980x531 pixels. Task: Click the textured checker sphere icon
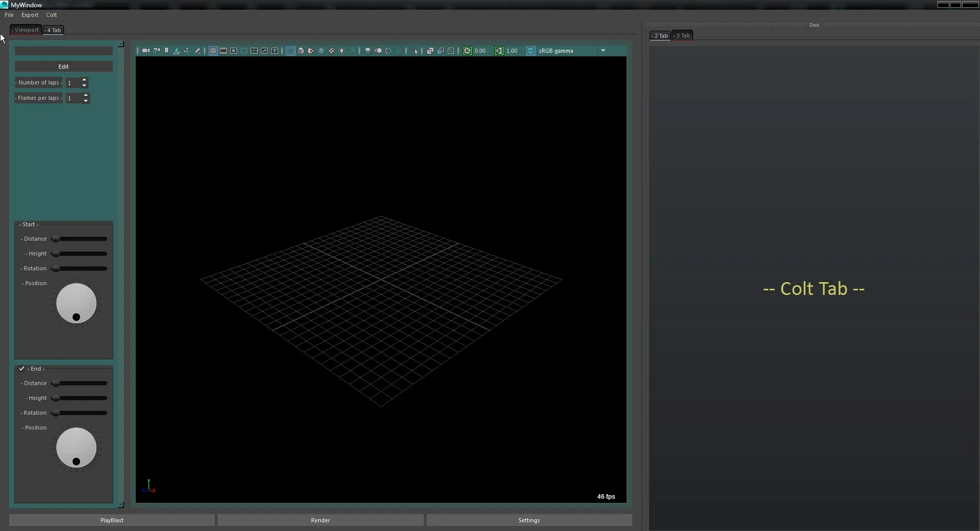coord(331,51)
